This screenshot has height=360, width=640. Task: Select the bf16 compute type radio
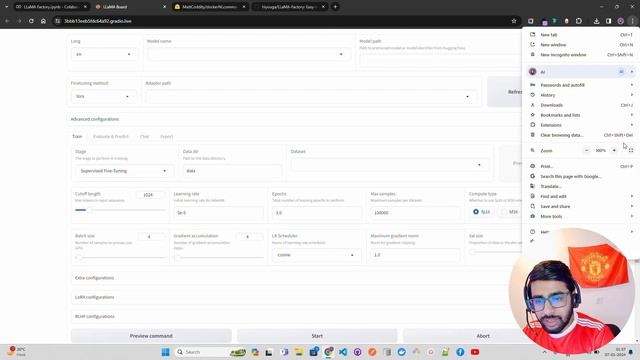coord(504,212)
